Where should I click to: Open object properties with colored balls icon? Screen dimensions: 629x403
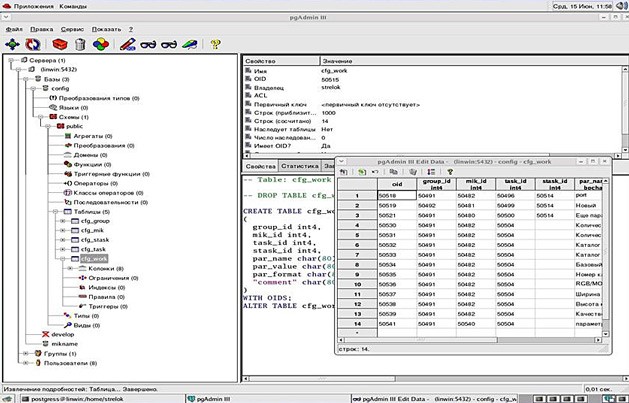click(x=101, y=44)
